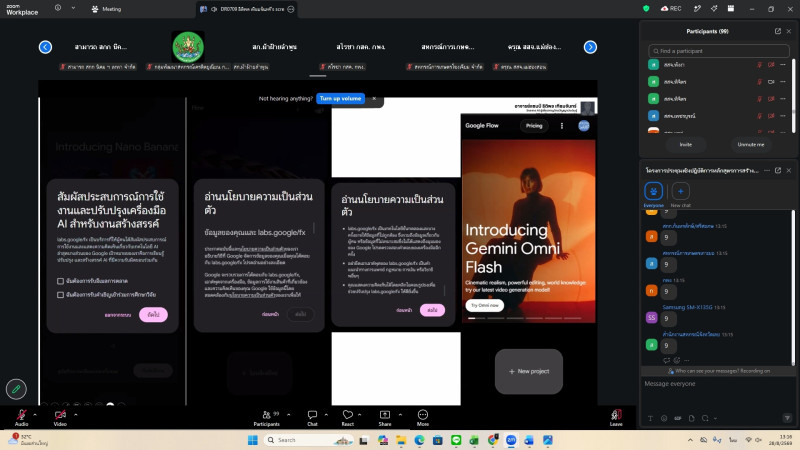This screenshot has height=450, width=800.
Task: Reply to the last chat message icon
Action: pyautogui.click(x=666, y=360)
